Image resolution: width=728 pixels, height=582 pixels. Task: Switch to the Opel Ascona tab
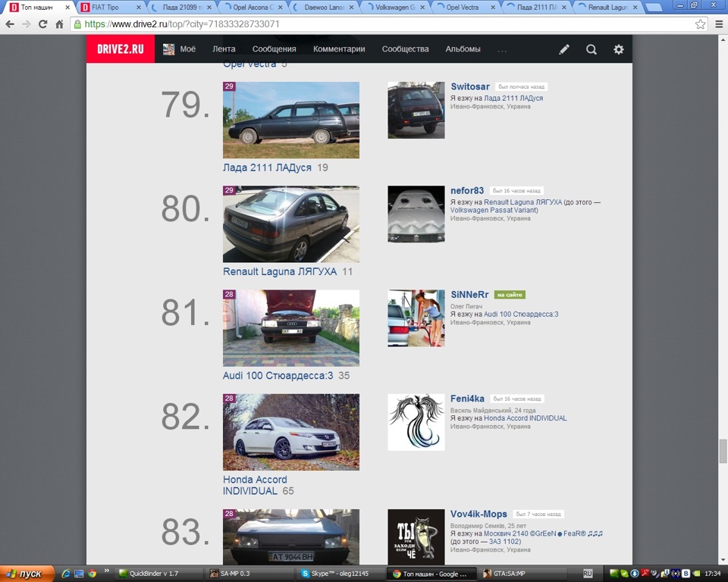point(253,8)
